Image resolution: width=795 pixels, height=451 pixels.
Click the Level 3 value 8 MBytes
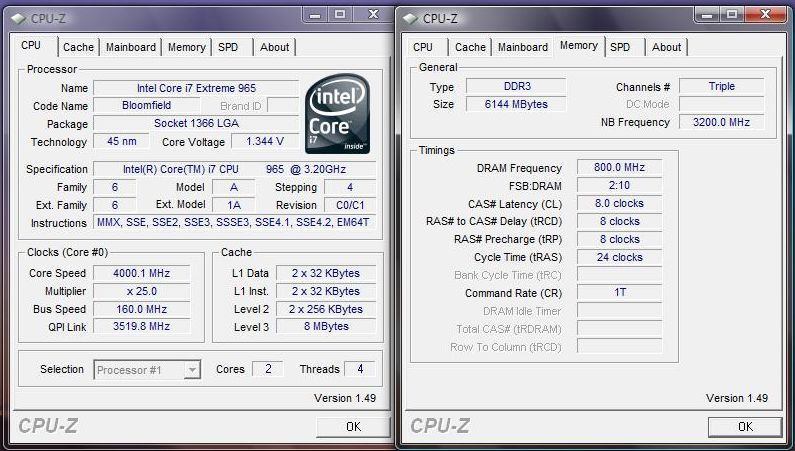click(326, 326)
